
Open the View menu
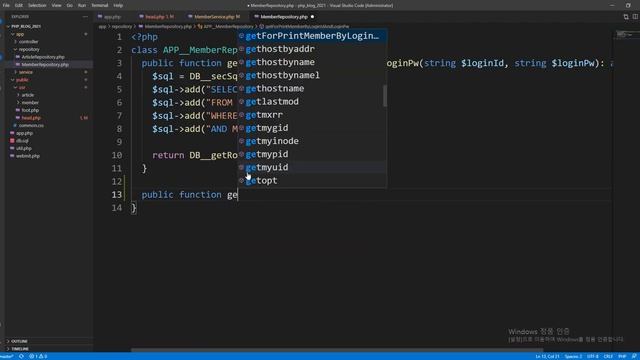pyautogui.click(x=56, y=5)
